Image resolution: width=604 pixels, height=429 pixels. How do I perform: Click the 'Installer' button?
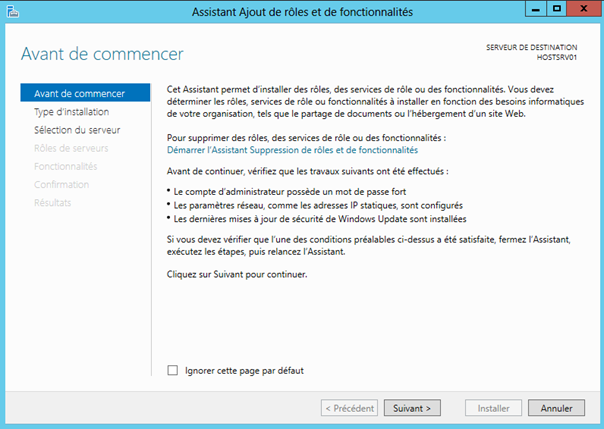tap(493, 408)
